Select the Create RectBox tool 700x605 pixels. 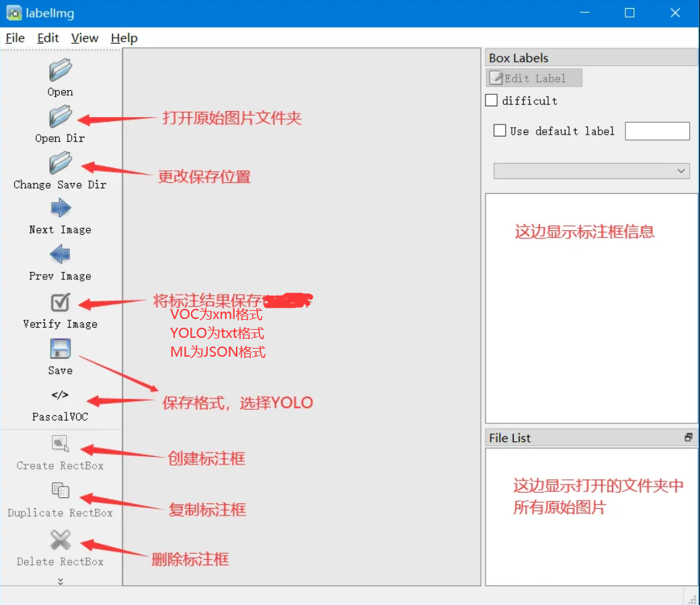click(61, 444)
